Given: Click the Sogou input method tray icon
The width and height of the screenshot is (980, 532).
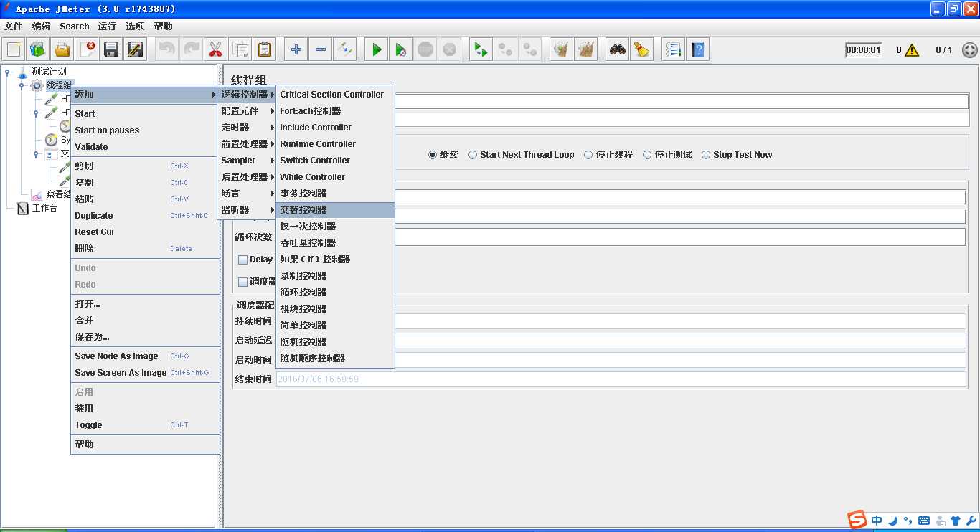Looking at the screenshot, I should point(857,521).
